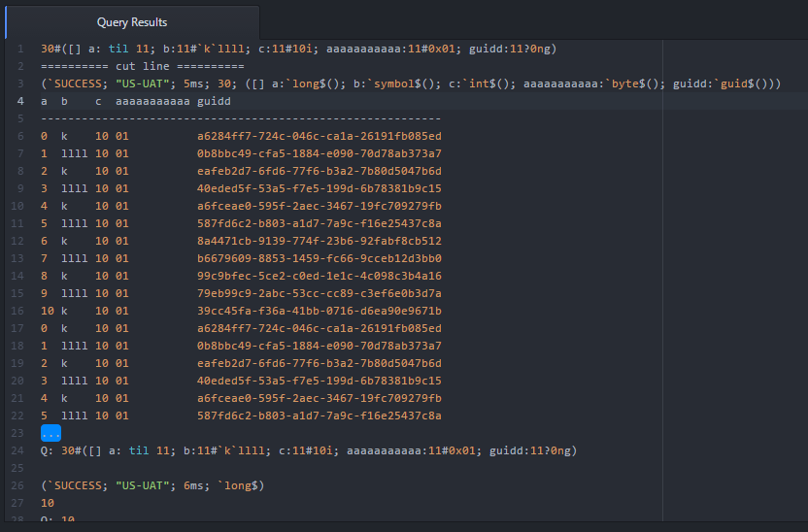The height and width of the screenshot is (532, 808).
Task: Click the guidd column header
Action: click(214, 102)
